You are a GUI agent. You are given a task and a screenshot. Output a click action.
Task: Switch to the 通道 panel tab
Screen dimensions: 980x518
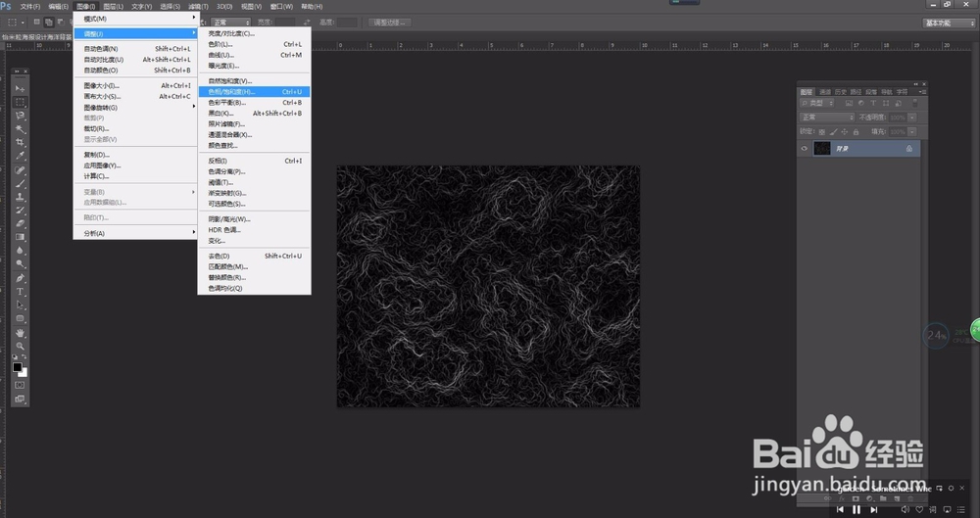click(825, 92)
